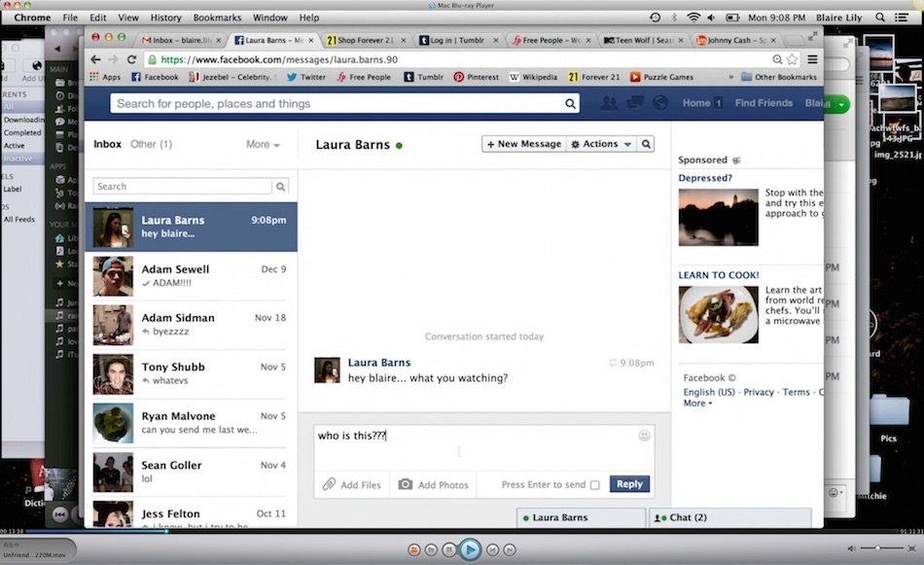
Task: Click the magnifier in inbox search field
Action: (x=280, y=187)
